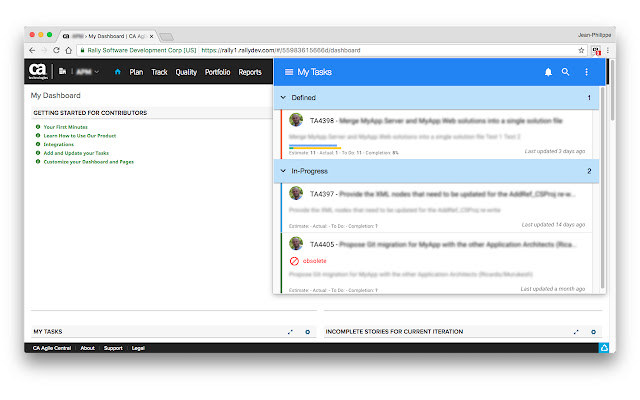
Task: Go to the home dashboard icon
Action: click(118, 72)
